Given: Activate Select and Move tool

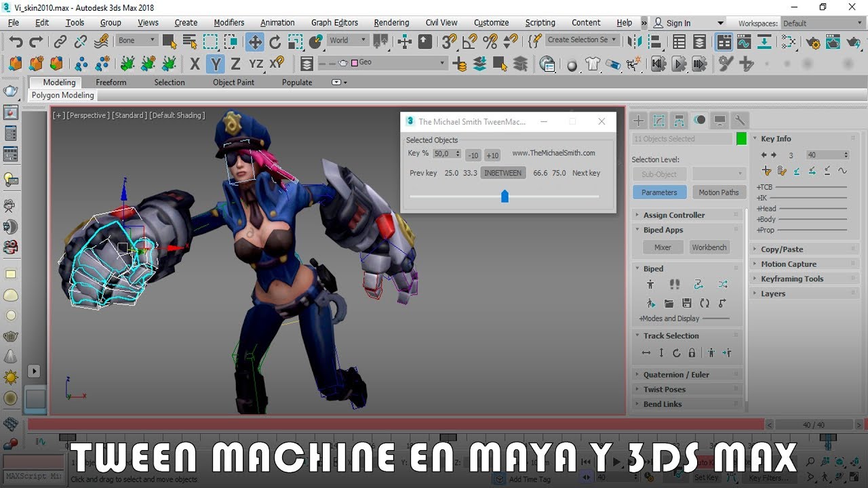Looking at the screenshot, I should (x=255, y=41).
